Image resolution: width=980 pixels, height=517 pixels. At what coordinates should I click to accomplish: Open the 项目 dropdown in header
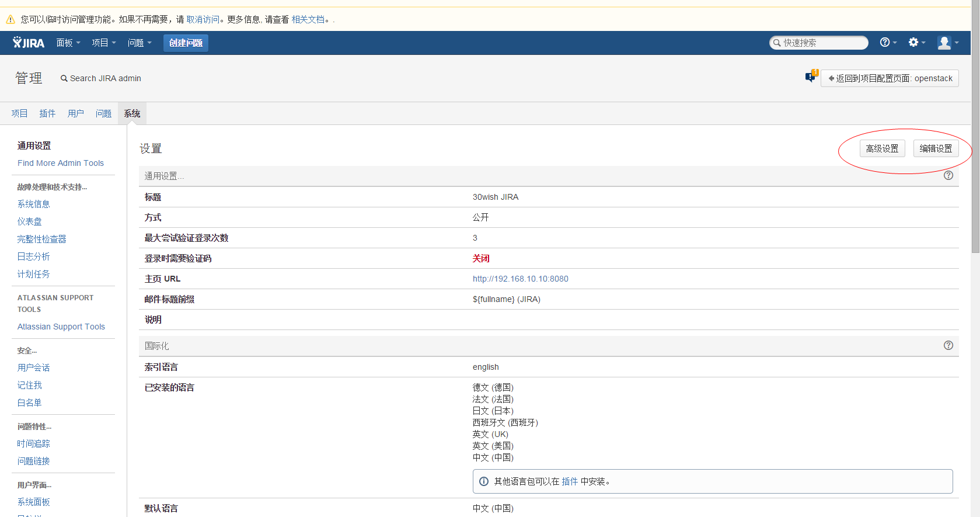coord(104,43)
